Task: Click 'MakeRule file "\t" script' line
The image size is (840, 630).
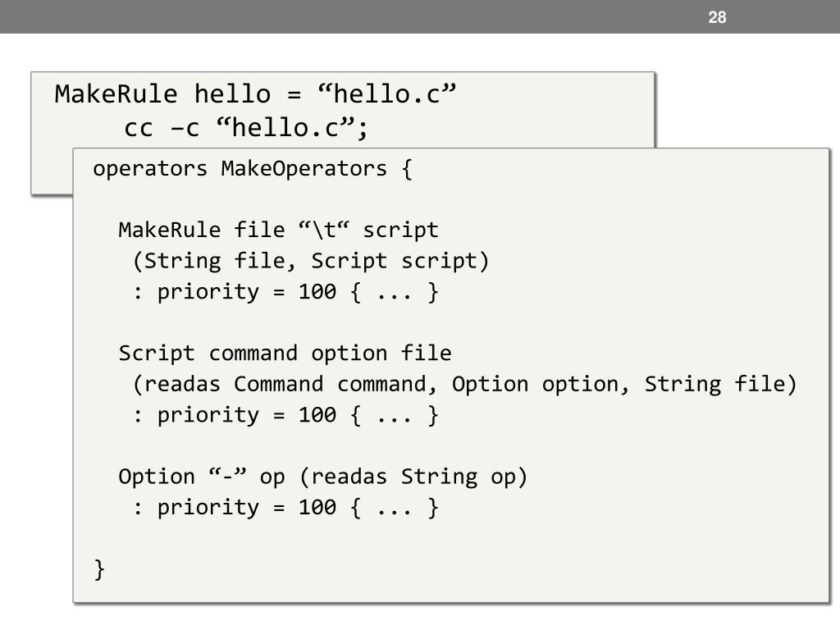Action: [279, 231]
